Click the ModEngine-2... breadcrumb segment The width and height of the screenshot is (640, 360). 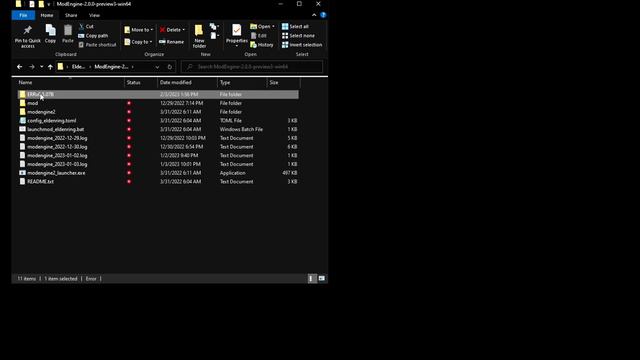[x=111, y=67]
